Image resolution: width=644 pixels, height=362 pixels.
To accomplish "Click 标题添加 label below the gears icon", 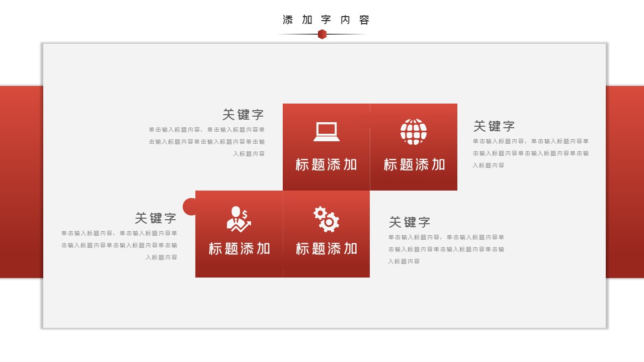I will [327, 248].
